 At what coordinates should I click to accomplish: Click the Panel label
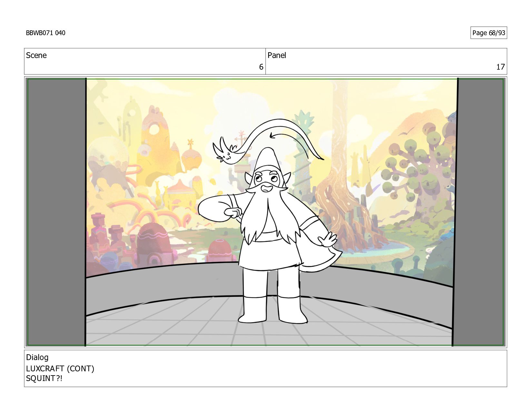[x=277, y=55]
